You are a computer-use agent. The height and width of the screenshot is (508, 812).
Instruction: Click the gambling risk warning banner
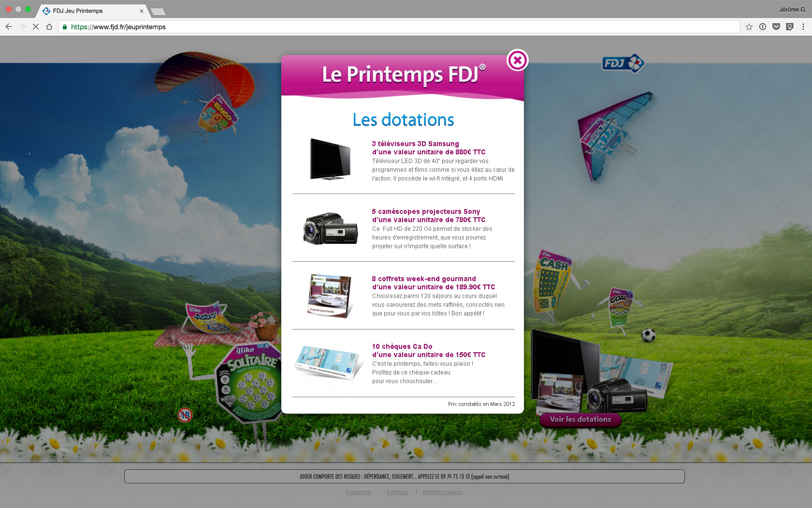coord(404,477)
